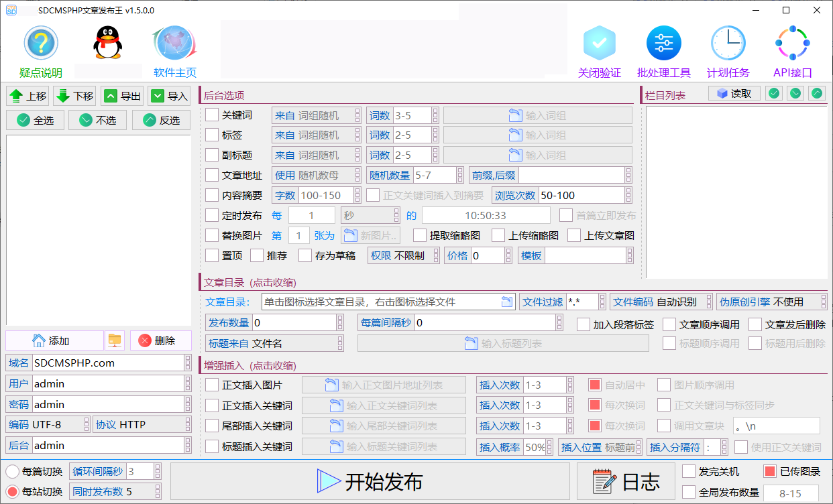Toggle the red 已传图录 checkbox
The width and height of the screenshot is (833, 504).
pyautogui.click(x=769, y=471)
